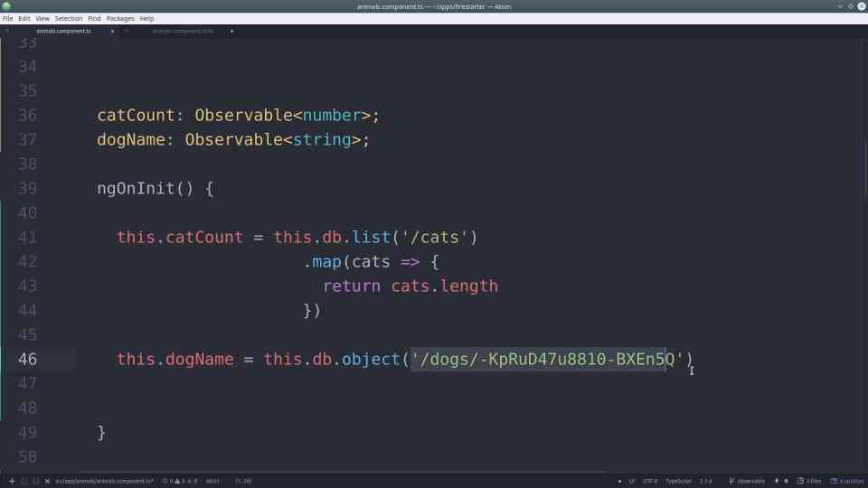Viewport: 868px width, 488px height.
Task: Click the 'ngOnInit' method name
Action: [136, 188]
